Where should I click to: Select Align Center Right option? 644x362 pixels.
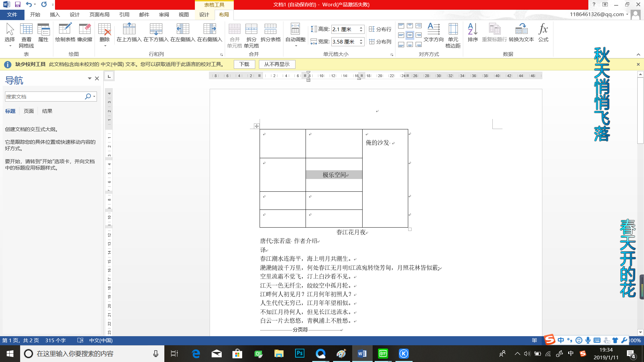(419, 35)
